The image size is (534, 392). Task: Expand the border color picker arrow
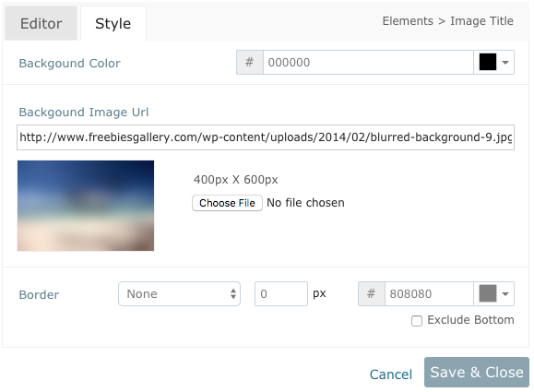505,294
